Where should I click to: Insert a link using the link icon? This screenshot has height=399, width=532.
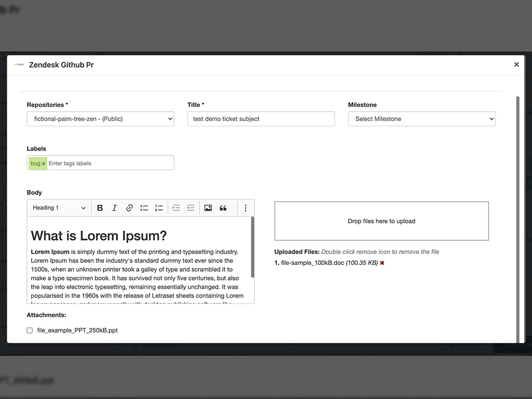[129, 208]
